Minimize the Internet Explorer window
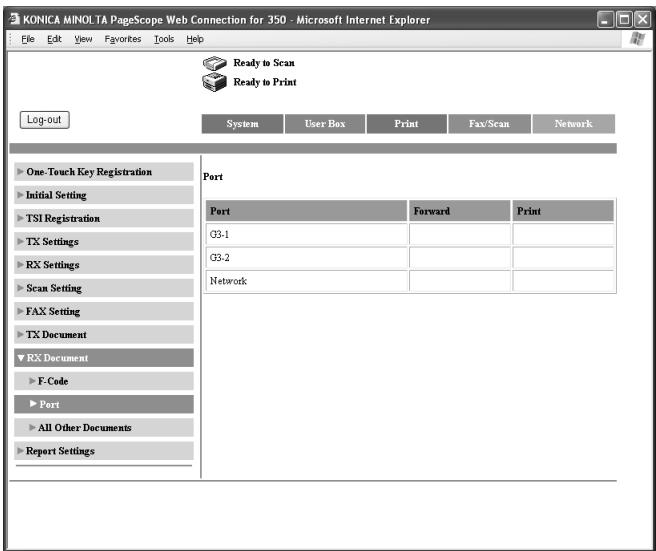The width and height of the screenshot is (656, 551). coord(605,19)
